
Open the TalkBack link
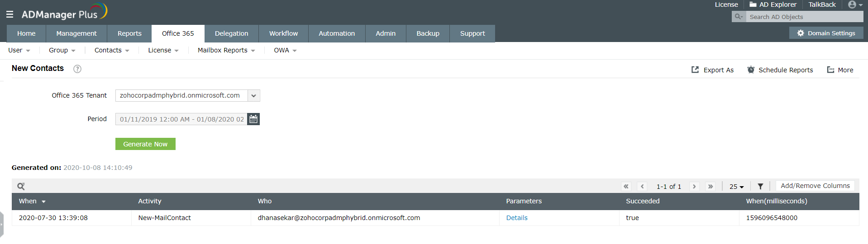[x=822, y=5]
